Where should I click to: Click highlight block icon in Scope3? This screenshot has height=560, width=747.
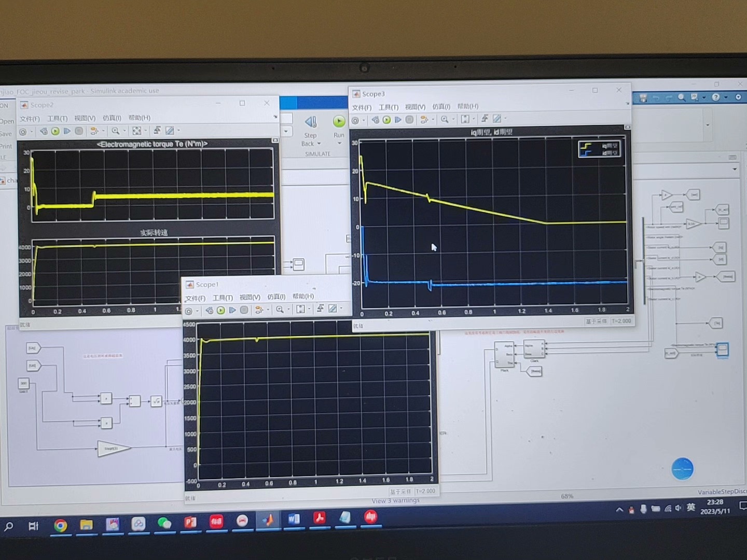coord(424,120)
